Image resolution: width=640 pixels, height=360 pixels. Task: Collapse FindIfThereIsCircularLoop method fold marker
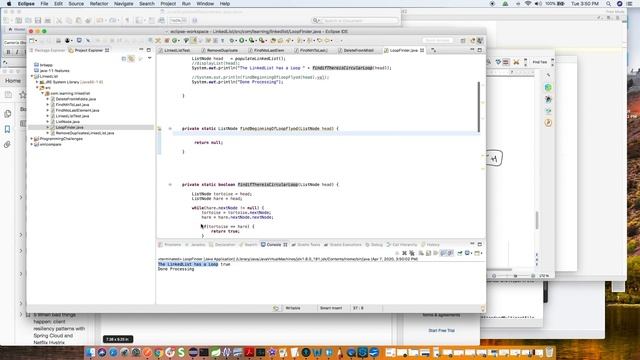tap(170, 184)
